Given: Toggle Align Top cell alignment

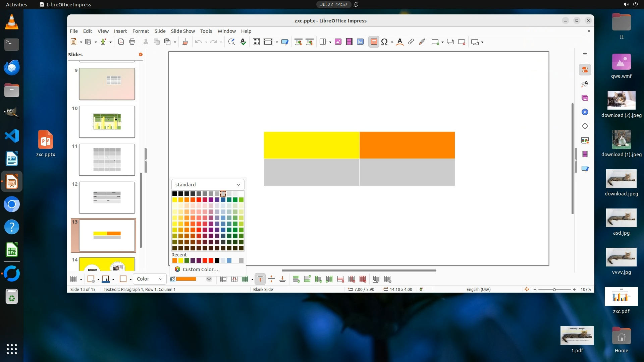Looking at the screenshot, I should (x=260, y=279).
